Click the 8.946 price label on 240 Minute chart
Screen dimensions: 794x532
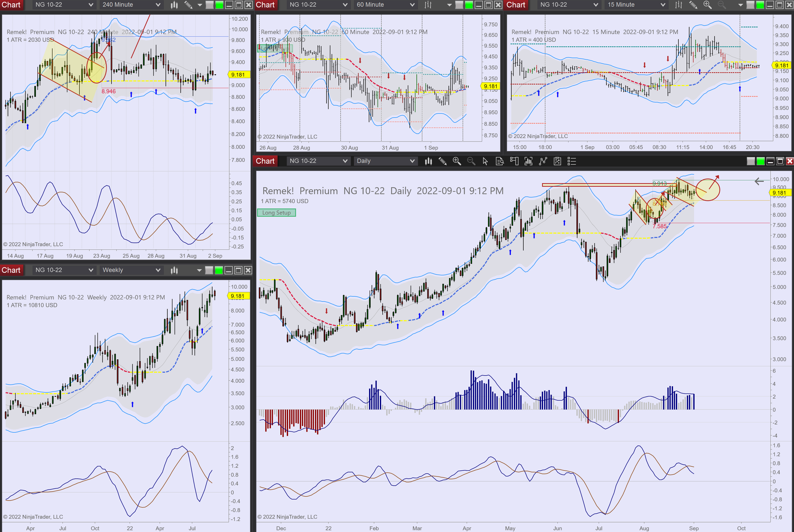109,91
